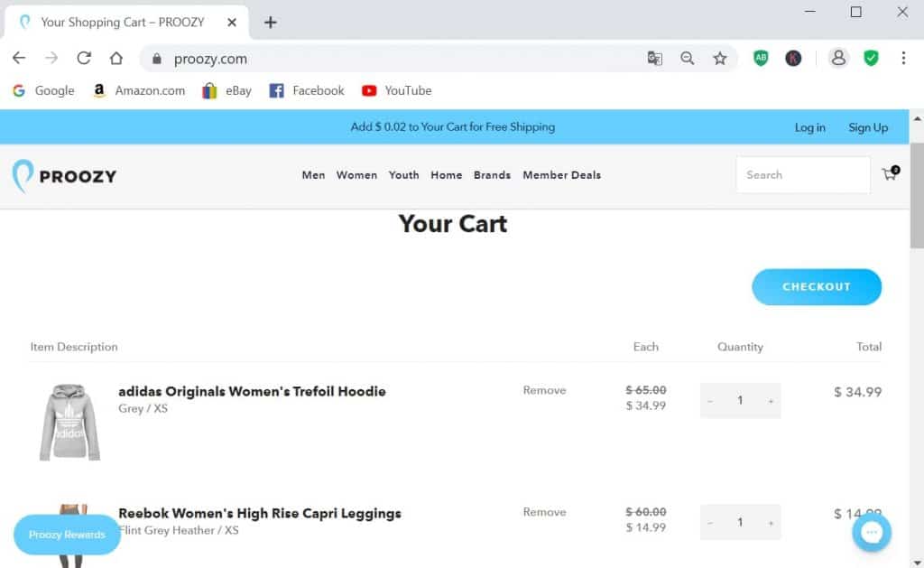Screen dimensions: 924x568
Task: Click the Reebok leggings quantity value field
Action: click(740, 523)
